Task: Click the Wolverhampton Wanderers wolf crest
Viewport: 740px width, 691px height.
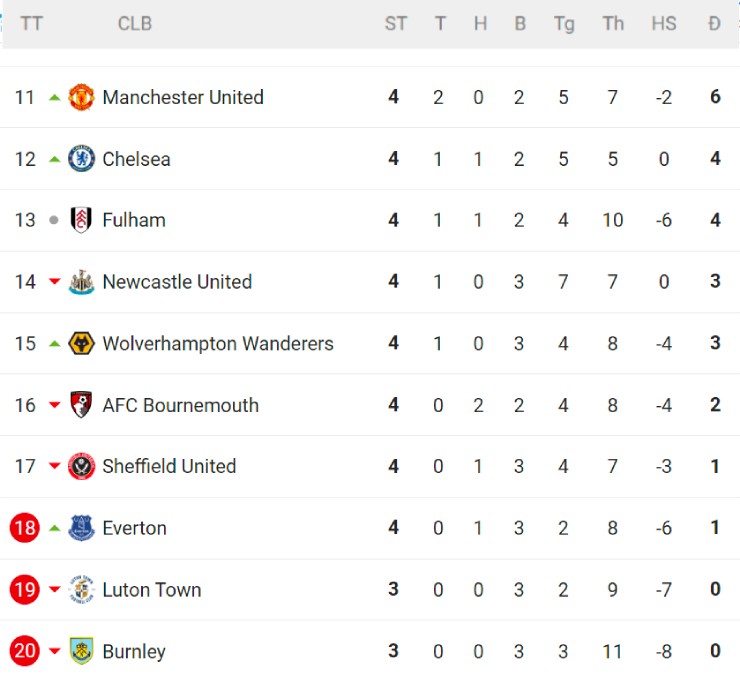Action: pyautogui.click(x=81, y=344)
